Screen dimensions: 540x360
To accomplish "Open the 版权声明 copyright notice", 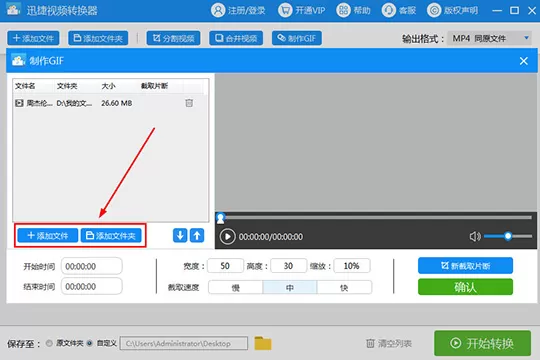I will point(452,10).
